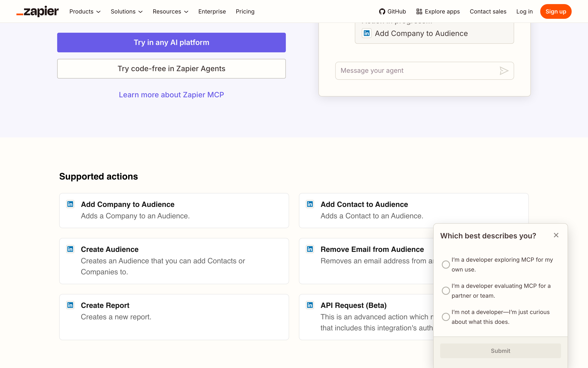This screenshot has width=588, height=368.
Task: Click the 'Supported actions' heading text
Action: click(98, 176)
